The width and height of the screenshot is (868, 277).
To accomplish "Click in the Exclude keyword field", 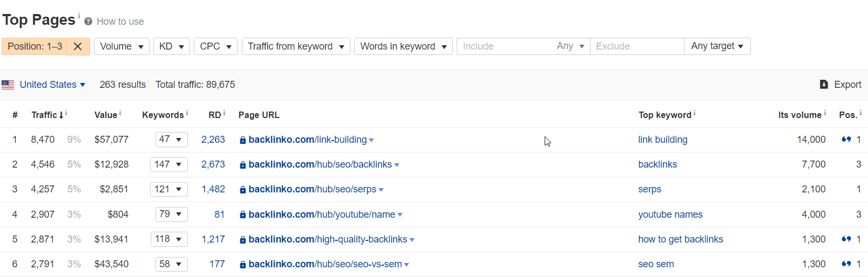I will coord(637,46).
